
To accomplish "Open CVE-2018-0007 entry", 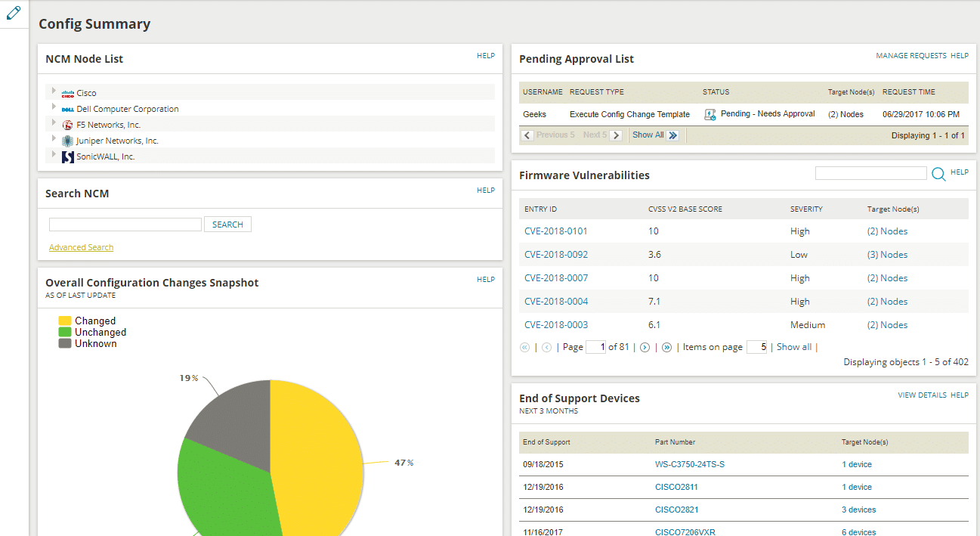I will tap(556, 278).
